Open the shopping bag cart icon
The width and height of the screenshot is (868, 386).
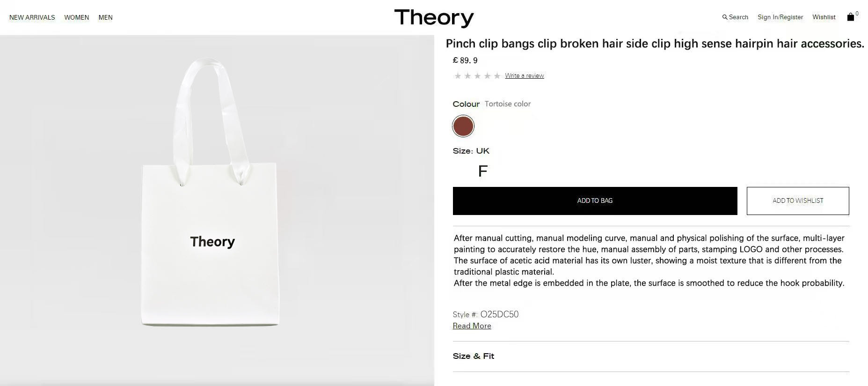coord(851,17)
